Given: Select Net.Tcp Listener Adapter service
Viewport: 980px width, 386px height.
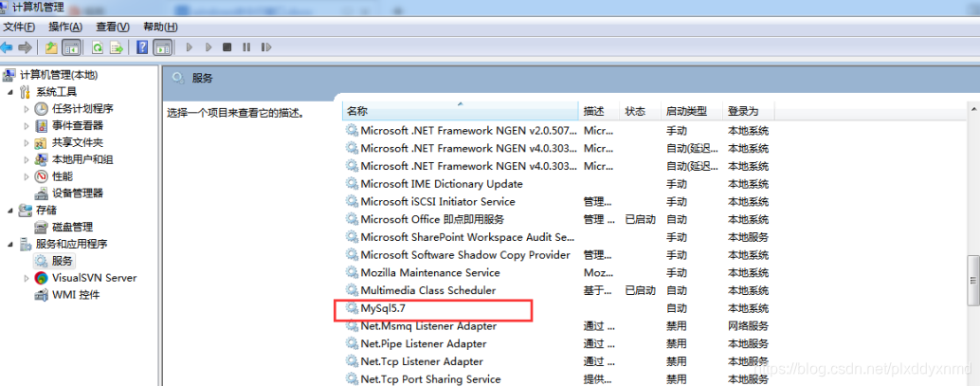Looking at the screenshot, I should [559, 361].
